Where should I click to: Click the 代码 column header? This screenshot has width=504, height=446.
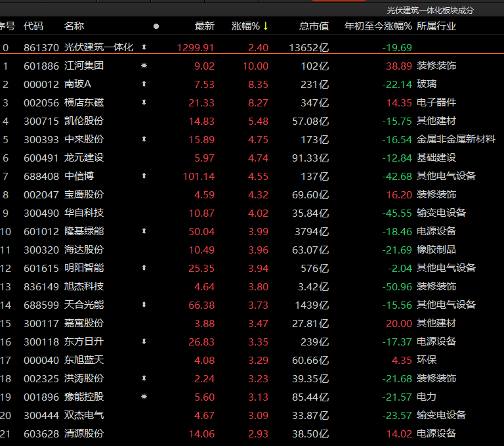point(33,26)
